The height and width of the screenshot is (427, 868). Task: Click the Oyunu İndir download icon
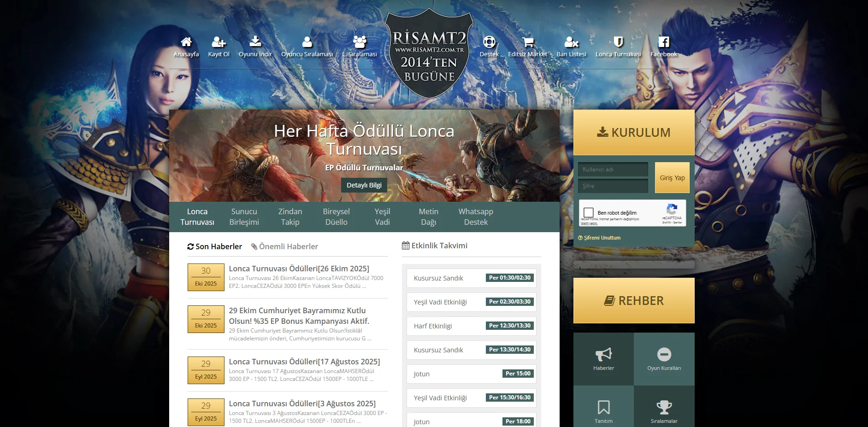point(255,42)
